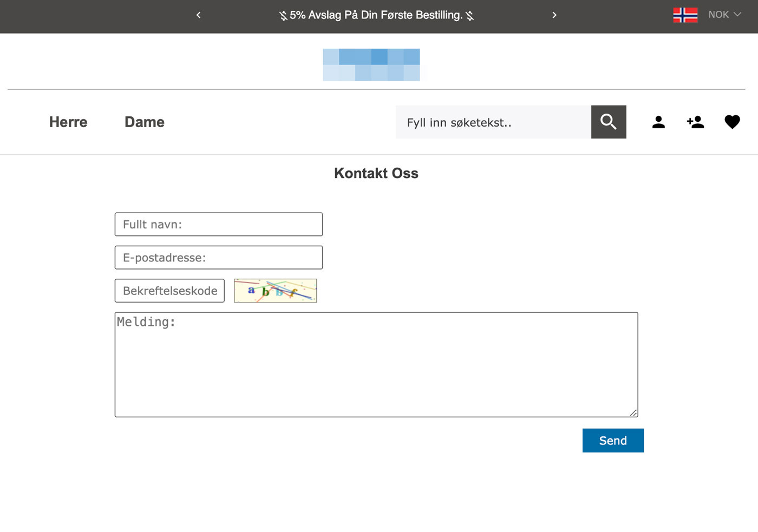The height and width of the screenshot is (532, 758).
Task: Select the Bekreftelseskode input box
Action: [x=169, y=291]
